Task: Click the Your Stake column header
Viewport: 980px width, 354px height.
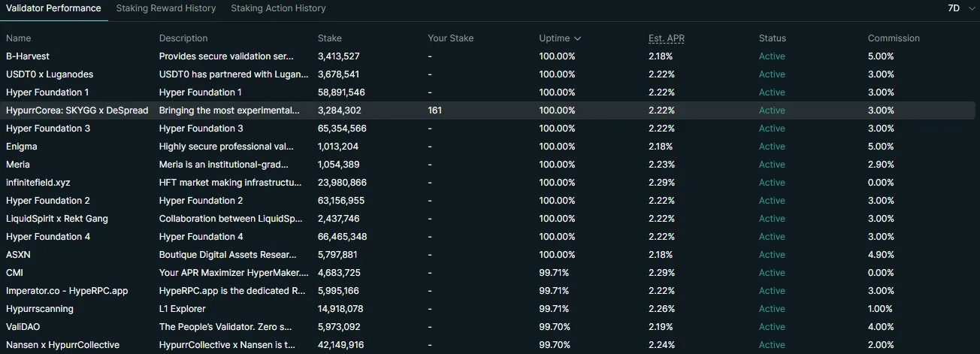Action: tap(451, 38)
